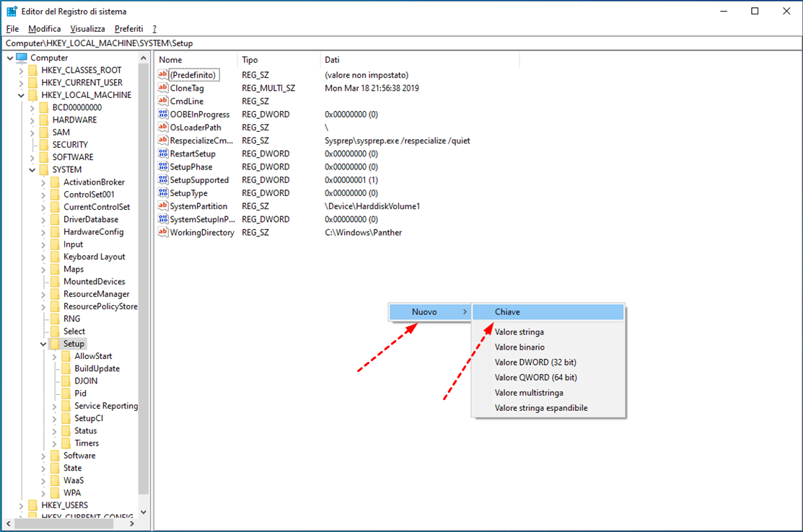Choose Valore binario
803x532 pixels.
(548, 347)
